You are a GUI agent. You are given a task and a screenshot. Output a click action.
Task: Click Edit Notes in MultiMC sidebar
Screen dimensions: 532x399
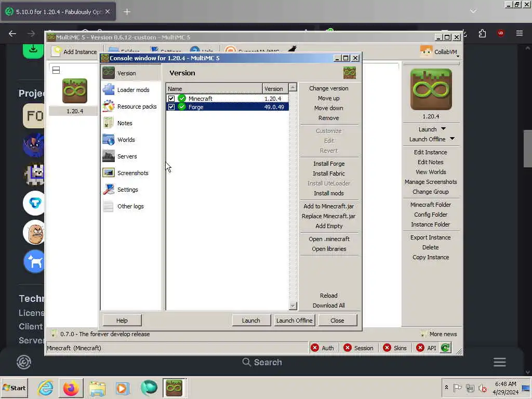430,162
